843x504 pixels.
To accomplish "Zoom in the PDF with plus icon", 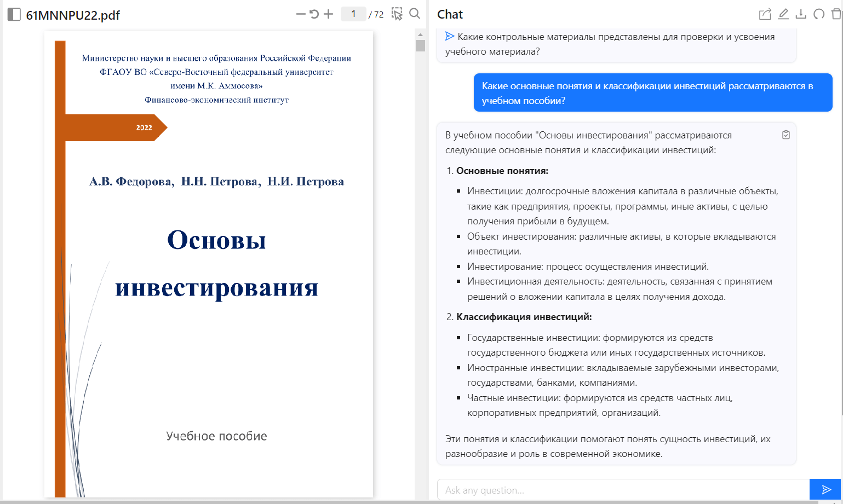I will point(328,14).
